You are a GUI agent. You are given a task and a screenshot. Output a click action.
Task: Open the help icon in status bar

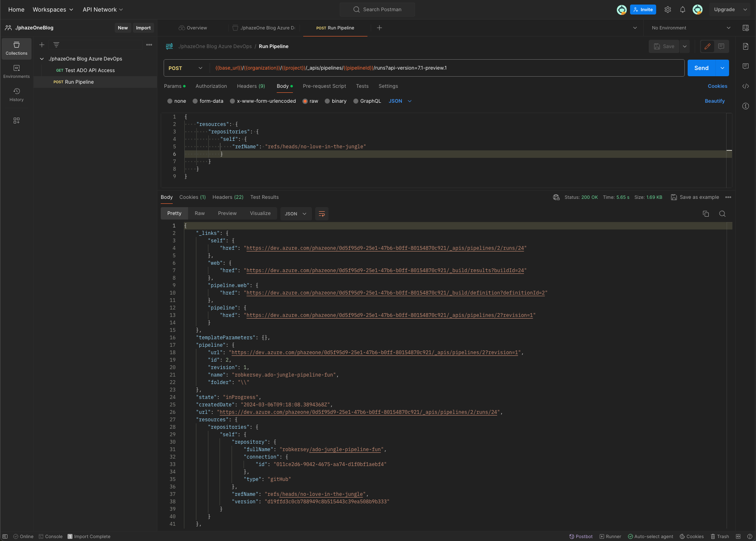click(x=750, y=536)
